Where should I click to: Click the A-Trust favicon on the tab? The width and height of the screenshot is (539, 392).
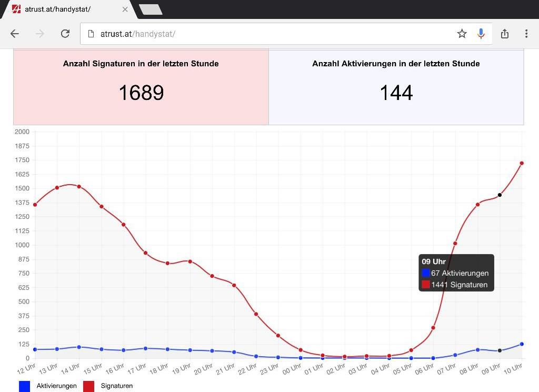pyautogui.click(x=16, y=9)
